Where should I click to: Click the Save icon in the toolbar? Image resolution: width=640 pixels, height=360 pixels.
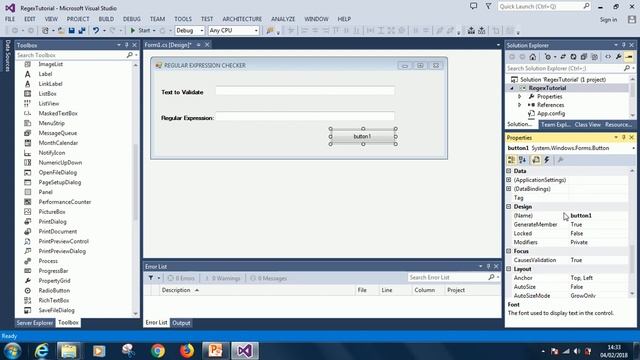tap(71, 31)
